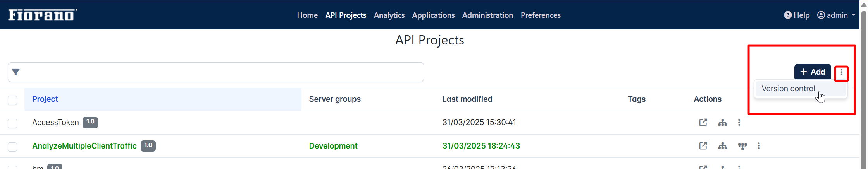Screen dimensions: 868x169
Task: Open Analytics menu
Action: (389, 15)
